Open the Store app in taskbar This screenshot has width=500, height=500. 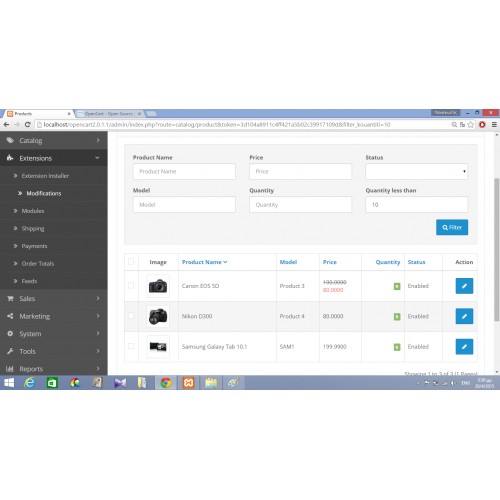[x=52, y=383]
